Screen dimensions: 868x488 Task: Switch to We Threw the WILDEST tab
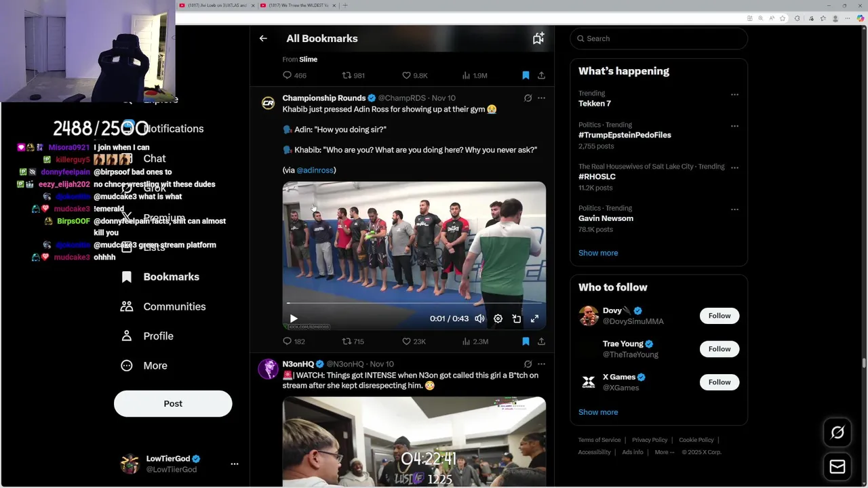coord(298,5)
